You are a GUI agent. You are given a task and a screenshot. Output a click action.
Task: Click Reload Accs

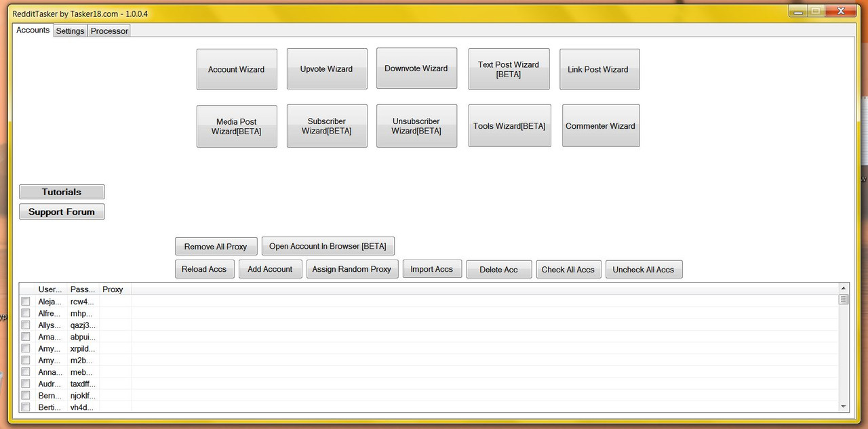204,269
